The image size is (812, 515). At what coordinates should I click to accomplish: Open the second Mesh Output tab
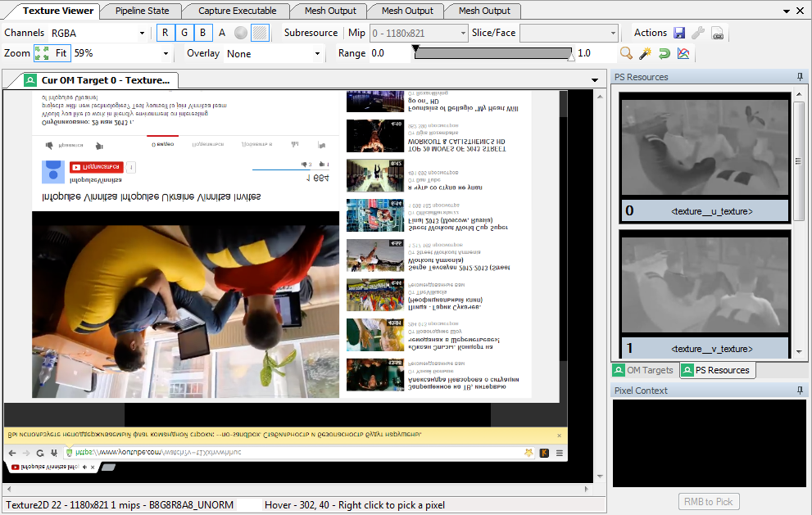tap(407, 11)
